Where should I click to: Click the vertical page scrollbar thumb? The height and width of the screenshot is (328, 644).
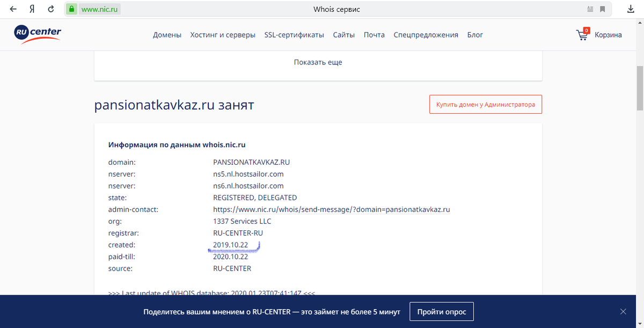pyautogui.click(x=639, y=88)
